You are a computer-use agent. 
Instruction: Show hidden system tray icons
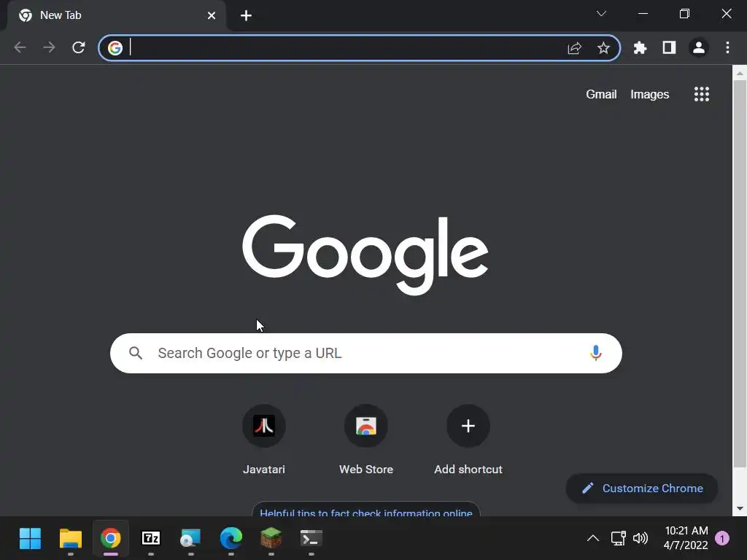(593, 539)
